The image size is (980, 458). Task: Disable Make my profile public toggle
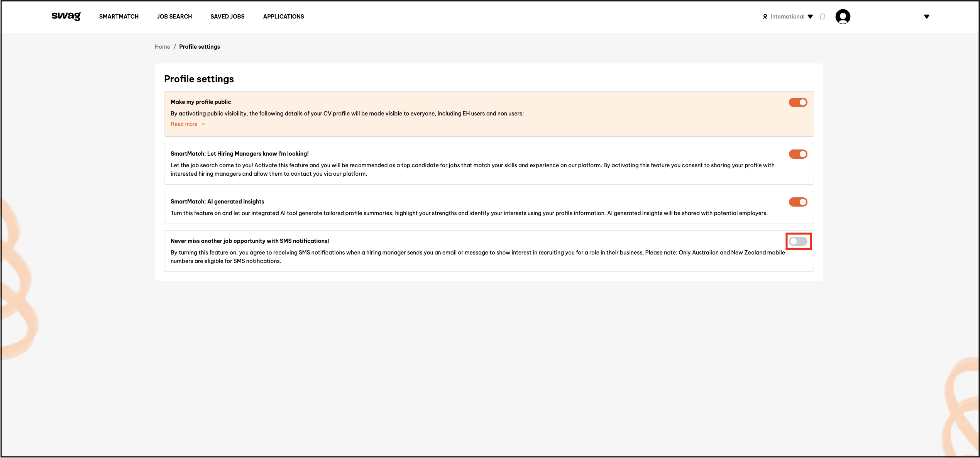pos(798,102)
